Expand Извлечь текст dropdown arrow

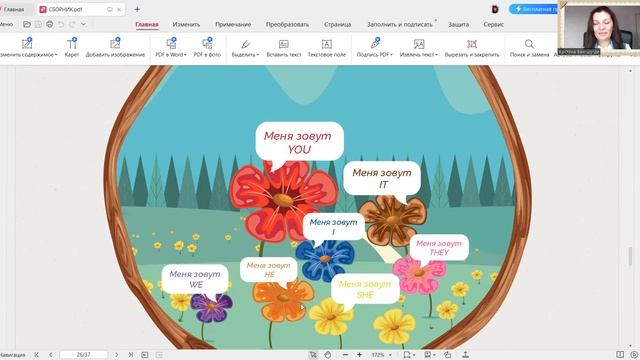[436, 55]
